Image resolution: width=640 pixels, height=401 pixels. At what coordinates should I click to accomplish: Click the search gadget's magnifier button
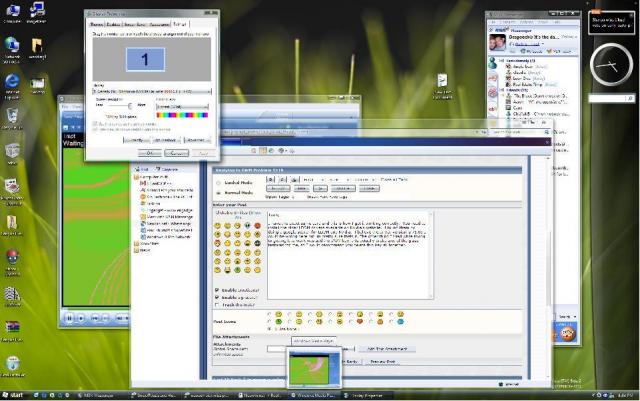(630, 98)
